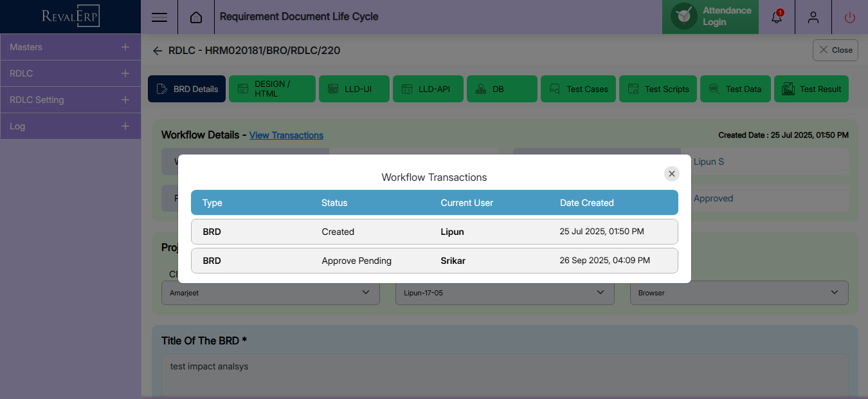Select the Test Cases tab
This screenshot has width=868, height=399.
(579, 89)
